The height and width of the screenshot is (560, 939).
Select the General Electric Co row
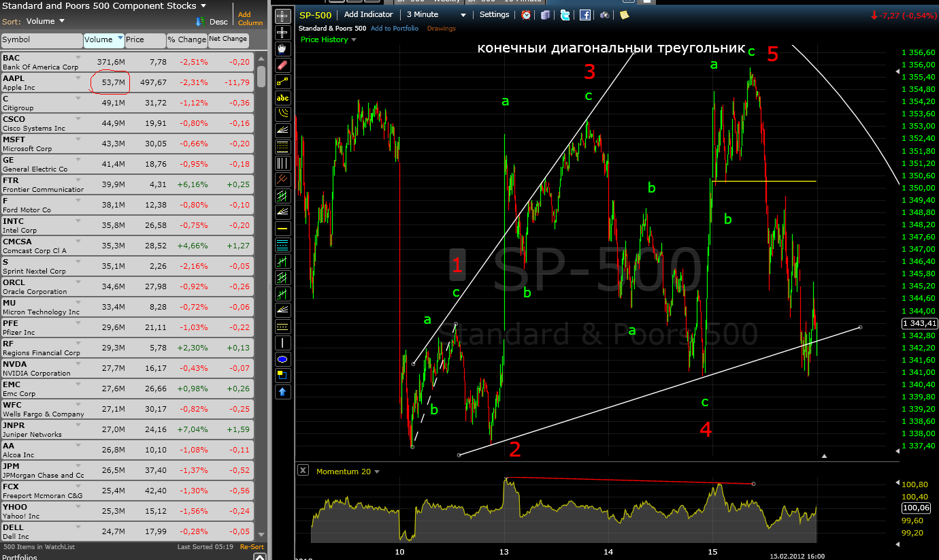127,165
